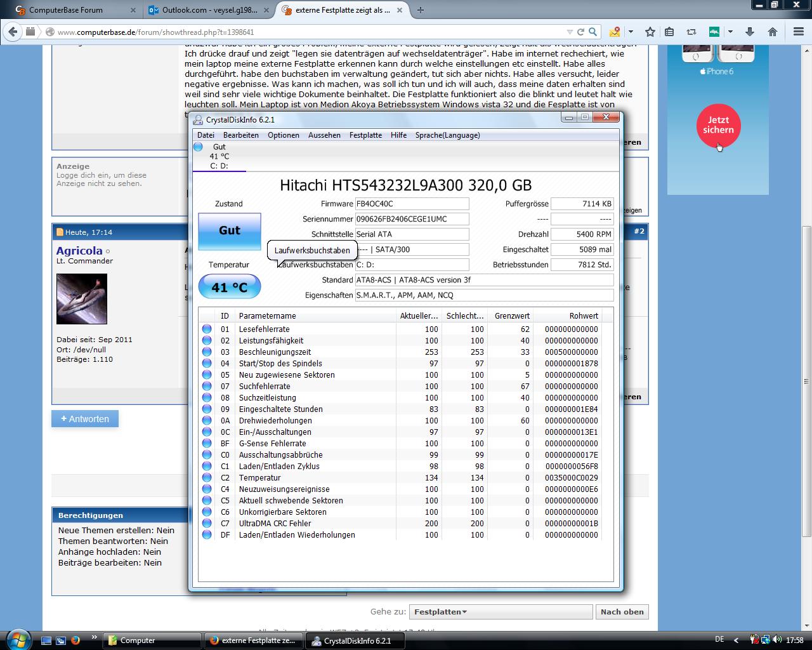Open a new tab with plus button
This screenshot has width=812, height=650.
[x=420, y=10]
